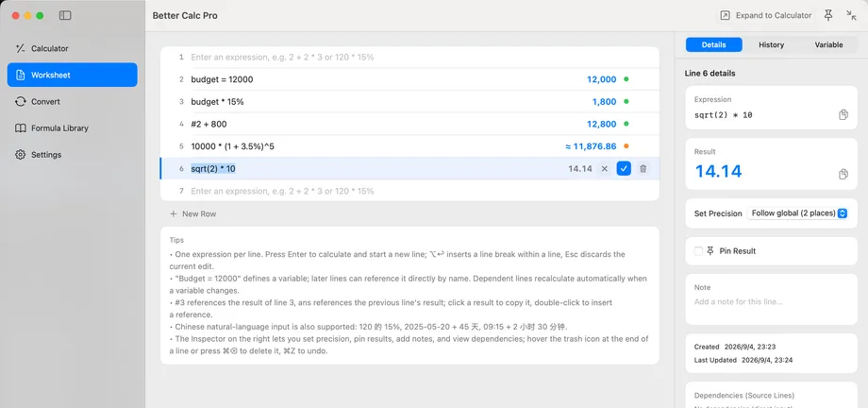
Task: Open Settings in the sidebar
Action: click(72, 155)
